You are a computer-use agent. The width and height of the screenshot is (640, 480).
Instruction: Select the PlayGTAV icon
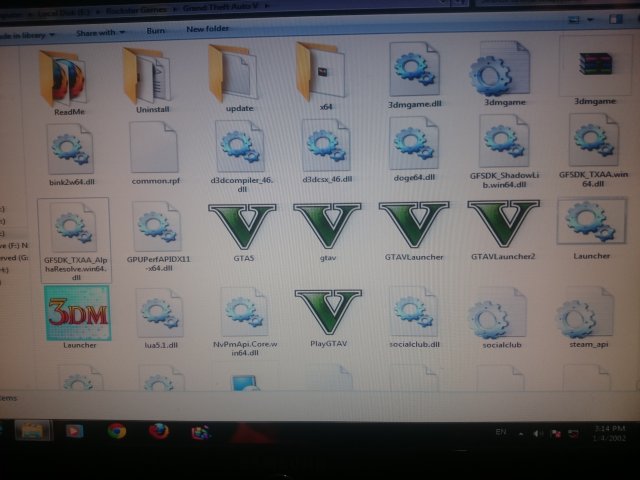click(327, 313)
